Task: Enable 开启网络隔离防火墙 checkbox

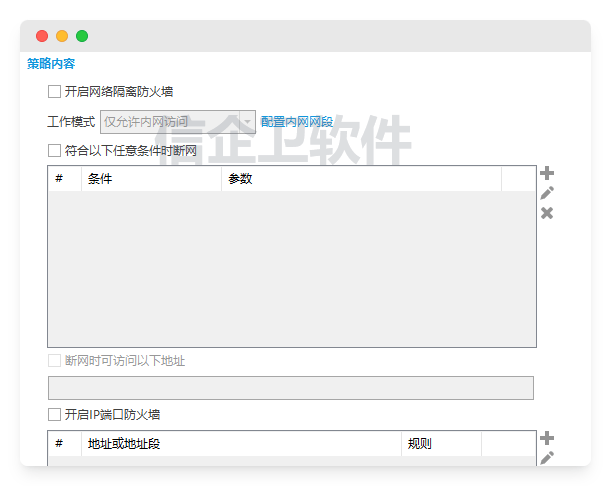Action: pyautogui.click(x=54, y=92)
